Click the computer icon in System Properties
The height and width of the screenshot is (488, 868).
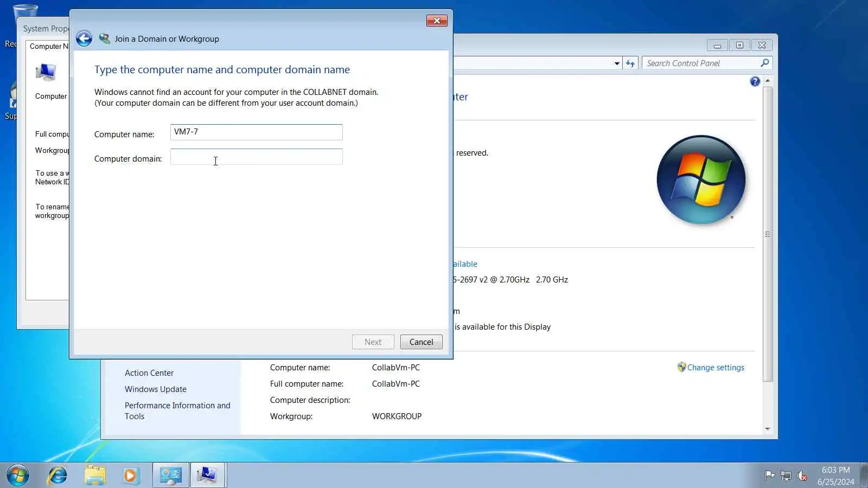click(46, 72)
